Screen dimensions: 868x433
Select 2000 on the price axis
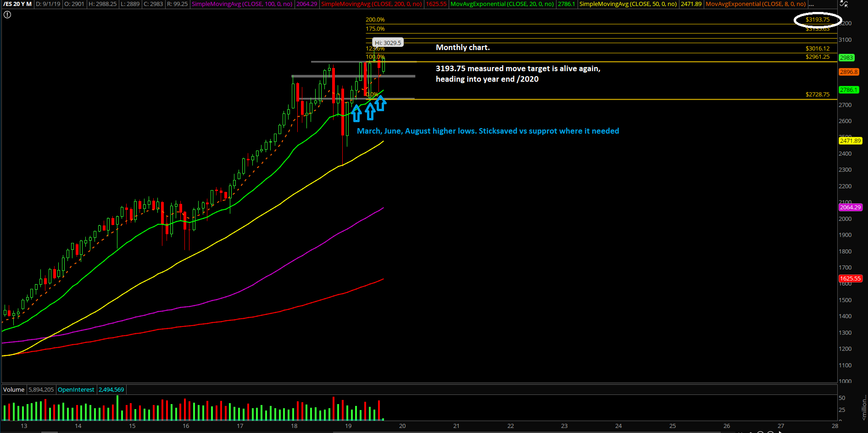(x=845, y=219)
